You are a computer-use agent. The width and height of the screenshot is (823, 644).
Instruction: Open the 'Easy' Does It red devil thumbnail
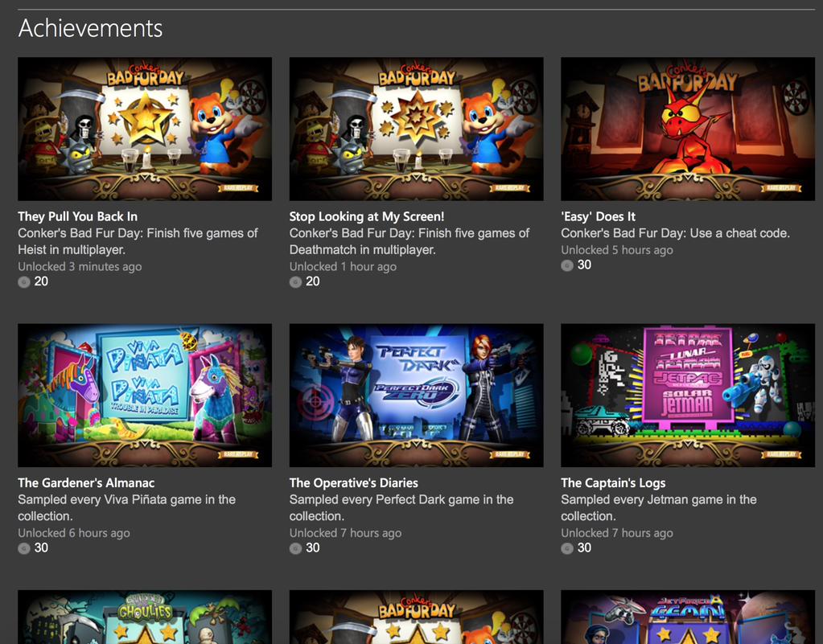688,129
